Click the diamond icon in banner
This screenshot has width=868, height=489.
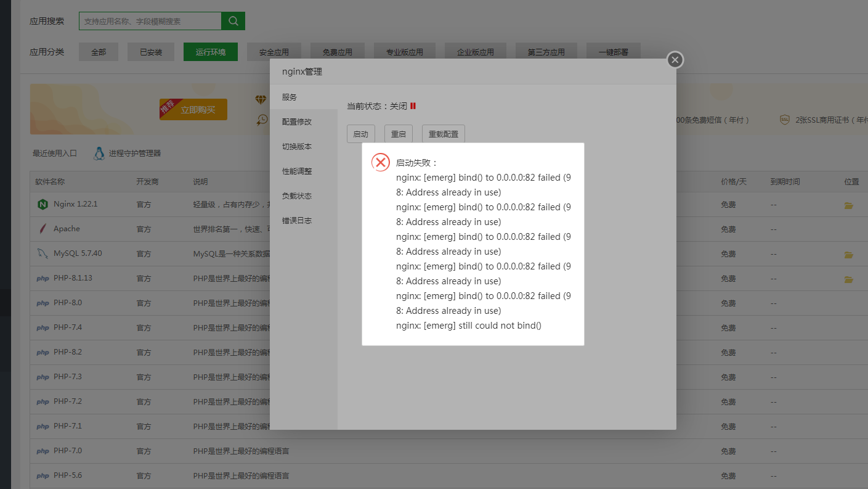click(261, 99)
